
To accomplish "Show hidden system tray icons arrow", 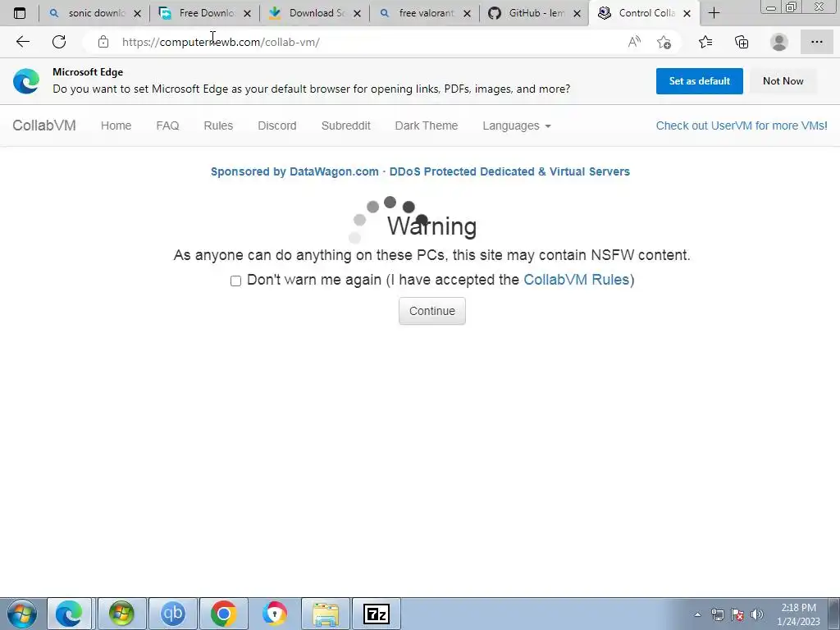I will [697, 614].
